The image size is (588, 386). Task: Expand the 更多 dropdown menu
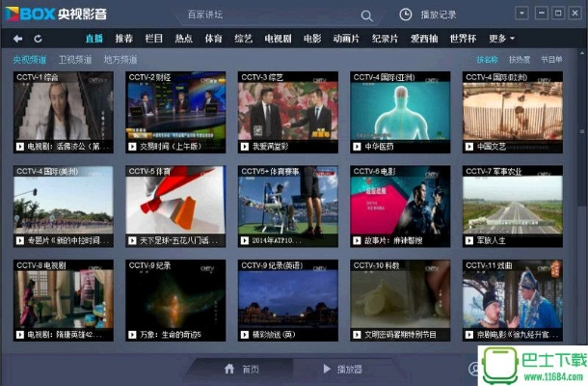tap(500, 39)
